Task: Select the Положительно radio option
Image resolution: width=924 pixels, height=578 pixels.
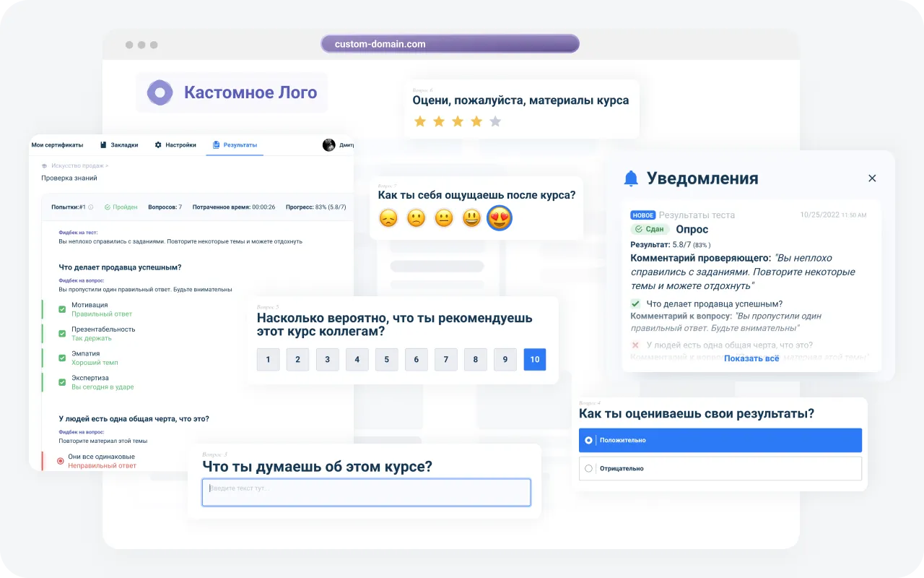Action: coord(589,440)
